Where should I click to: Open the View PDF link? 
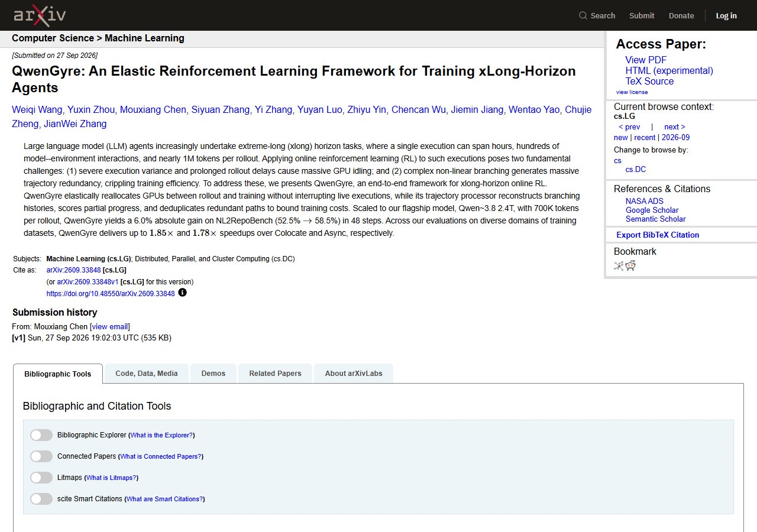coord(646,60)
